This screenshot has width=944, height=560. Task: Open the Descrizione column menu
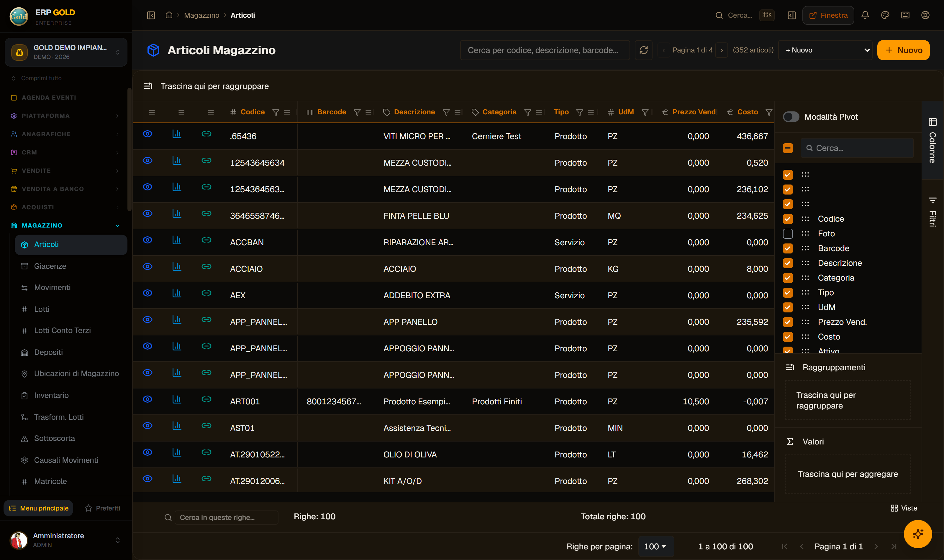click(x=457, y=112)
